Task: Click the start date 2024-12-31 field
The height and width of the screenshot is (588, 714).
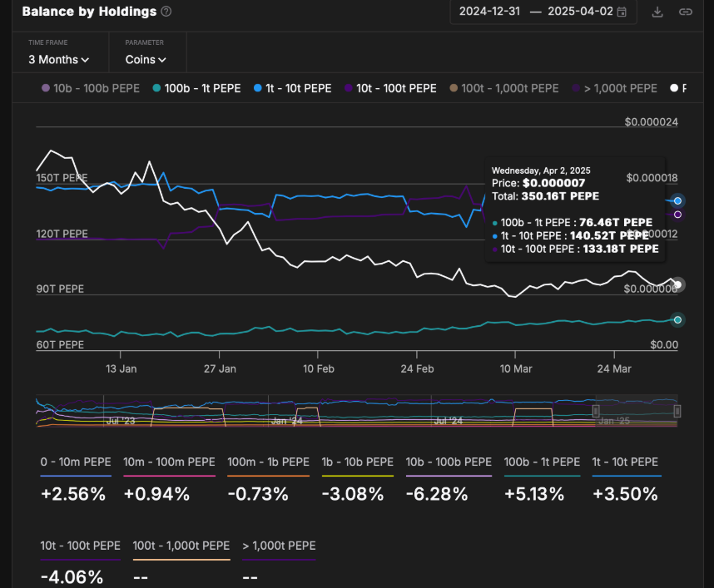Action: 489,12
